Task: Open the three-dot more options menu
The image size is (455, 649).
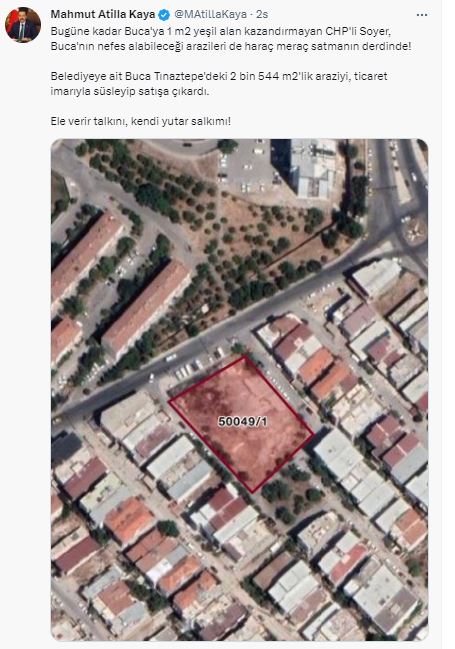Action: tap(421, 15)
